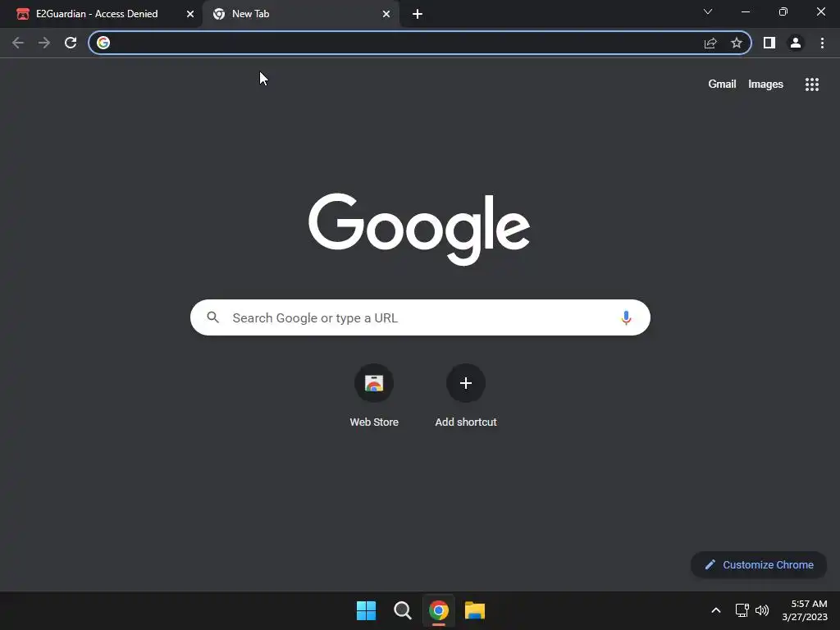Bookmark this tab with the star icon
This screenshot has height=630, width=840.
coord(737,43)
